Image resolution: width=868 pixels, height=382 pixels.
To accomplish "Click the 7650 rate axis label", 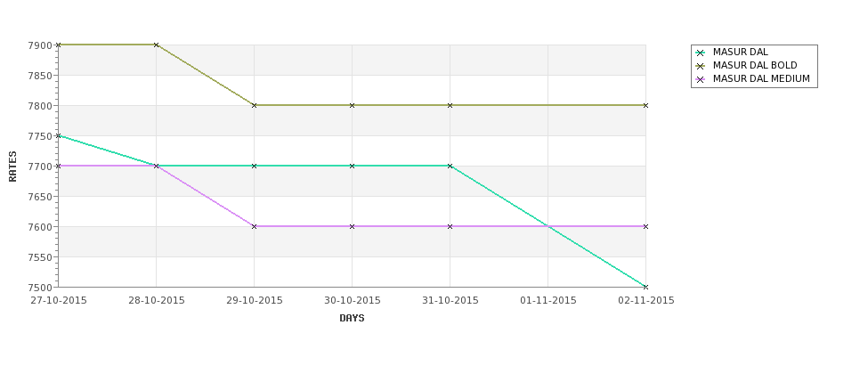I will (40, 197).
